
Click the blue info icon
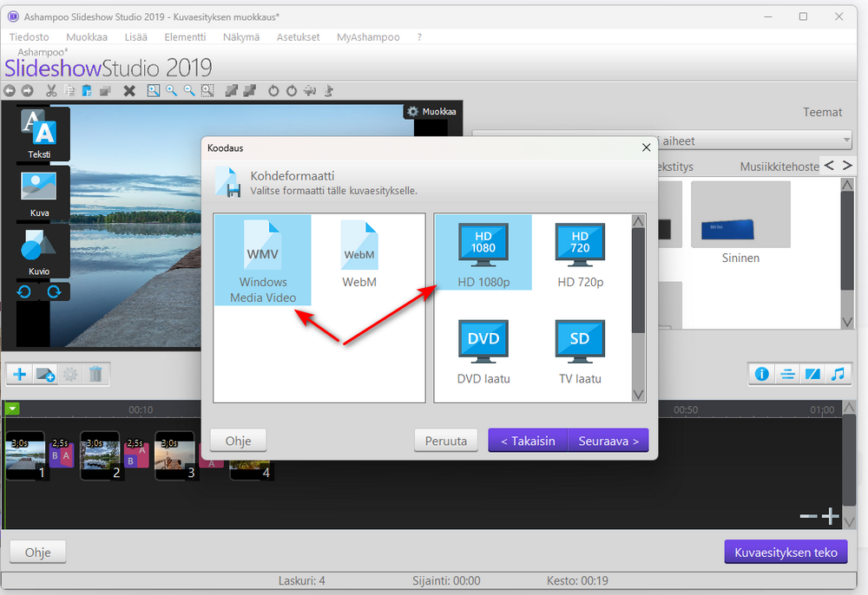click(762, 375)
